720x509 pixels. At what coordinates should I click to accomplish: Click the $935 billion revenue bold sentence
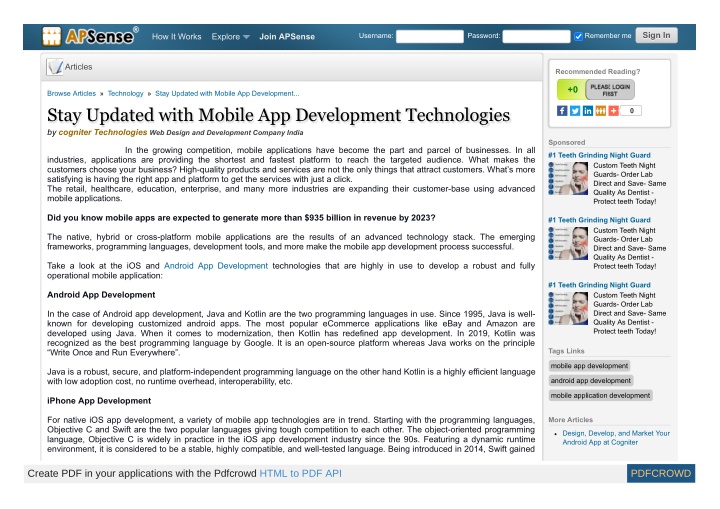[x=241, y=218]
